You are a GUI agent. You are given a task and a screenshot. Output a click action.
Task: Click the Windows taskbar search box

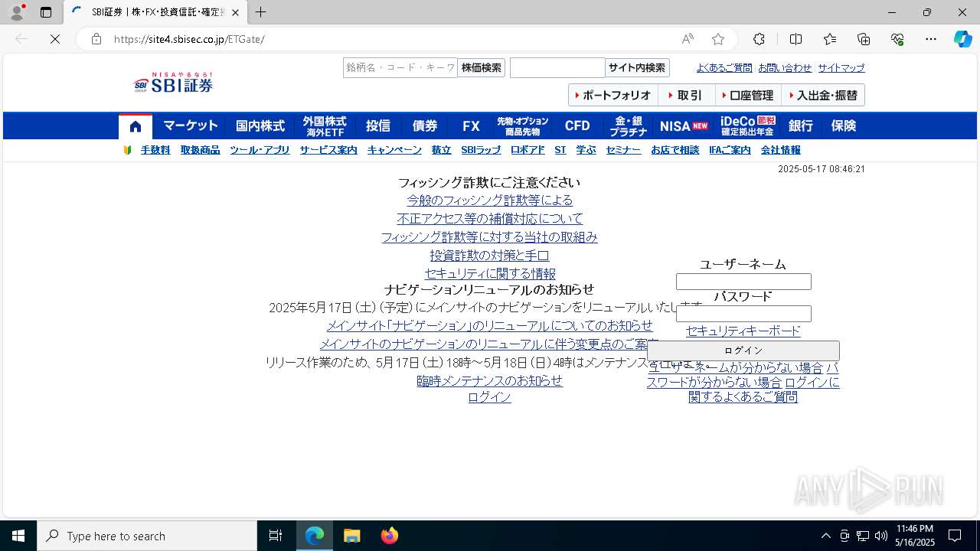pyautogui.click(x=147, y=536)
